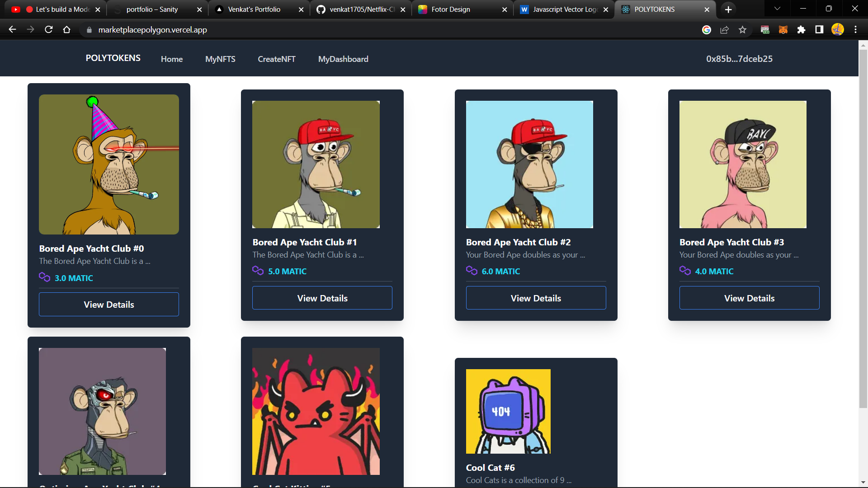Go back with the browser back arrow
This screenshot has width=868, height=488.
click(12, 30)
